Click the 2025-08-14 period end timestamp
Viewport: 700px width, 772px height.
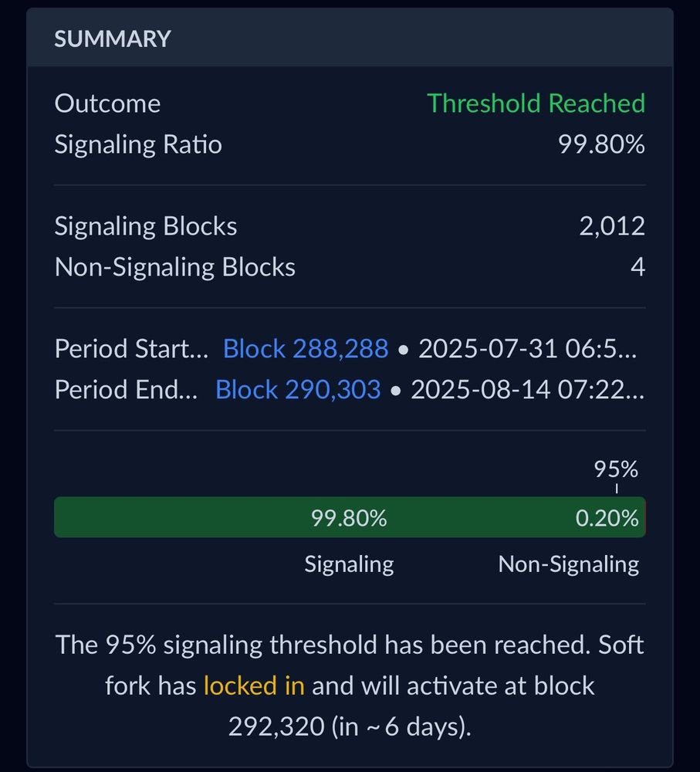[526, 389]
